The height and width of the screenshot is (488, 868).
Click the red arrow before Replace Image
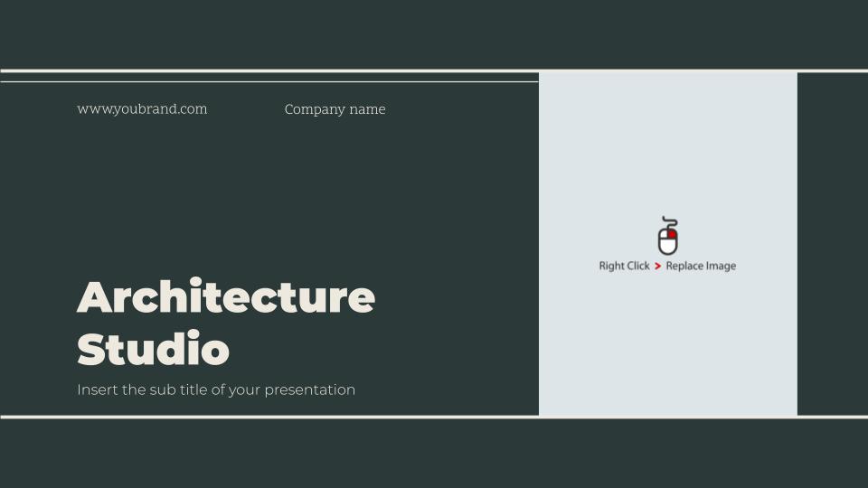pos(657,266)
